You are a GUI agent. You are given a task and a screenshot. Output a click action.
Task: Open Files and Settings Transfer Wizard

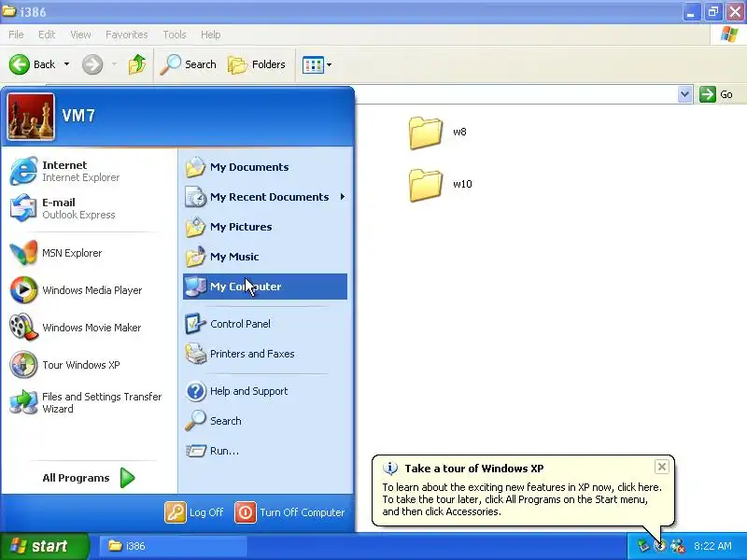tap(88, 402)
